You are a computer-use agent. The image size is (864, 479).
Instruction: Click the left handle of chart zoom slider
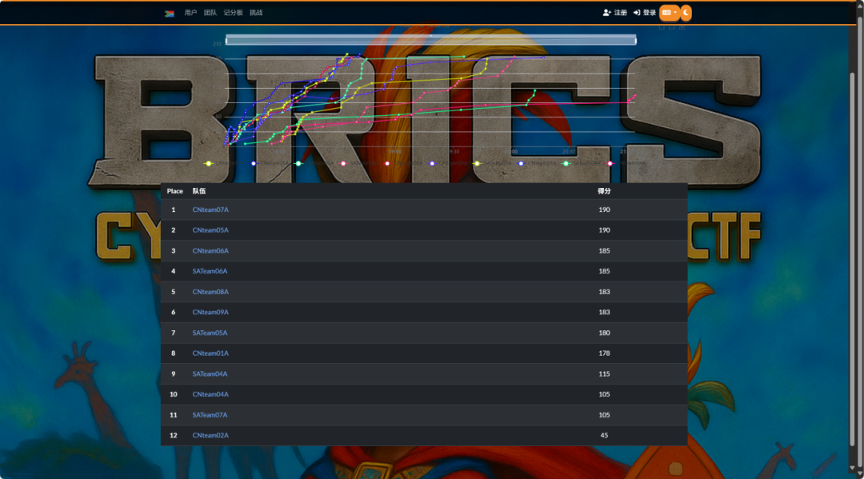coord(226,40)
